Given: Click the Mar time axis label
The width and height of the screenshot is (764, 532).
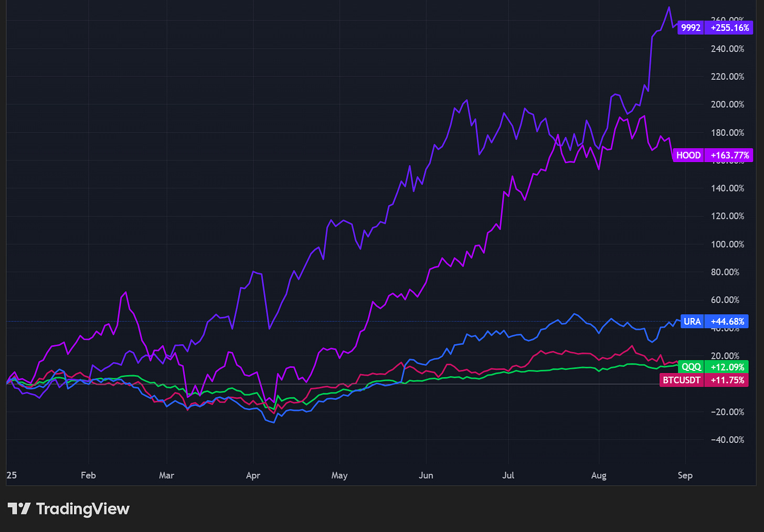Looking at the screenshot, I should coord(166,475).
